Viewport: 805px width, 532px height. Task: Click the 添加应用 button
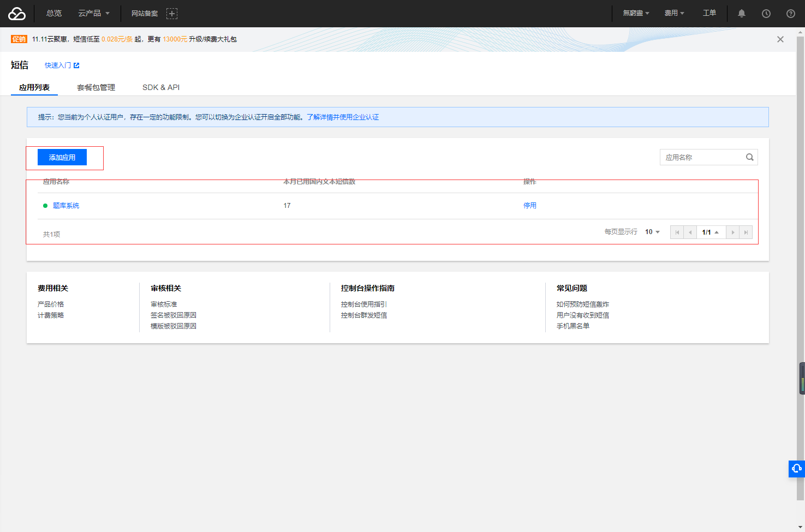pos(62,157)
